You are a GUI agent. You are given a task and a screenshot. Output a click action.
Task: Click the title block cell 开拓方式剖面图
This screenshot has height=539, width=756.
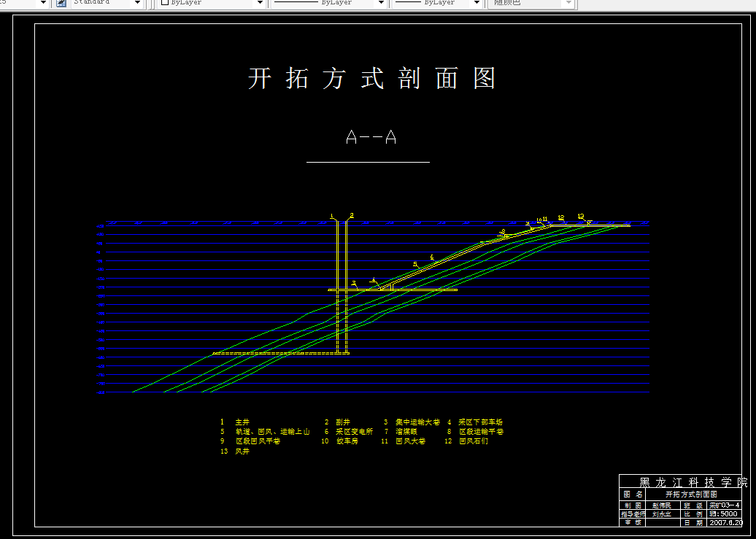[x=690, y=495]
